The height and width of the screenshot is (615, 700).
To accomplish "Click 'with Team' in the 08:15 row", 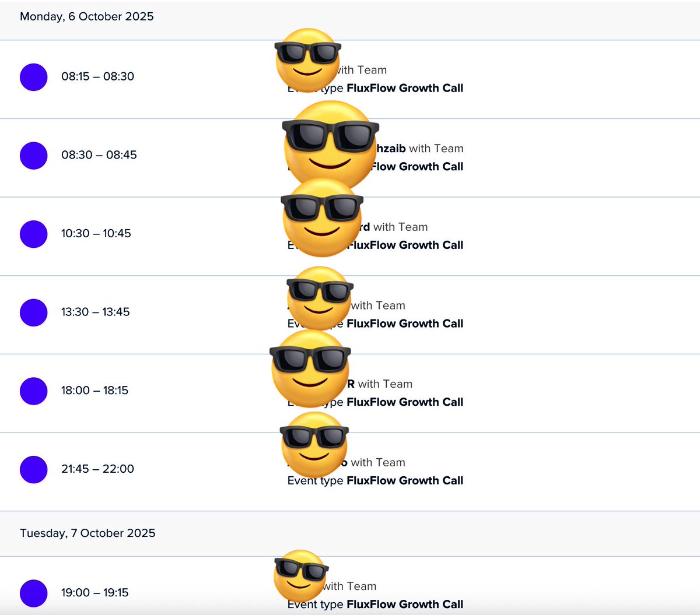I will pos(362,70).
